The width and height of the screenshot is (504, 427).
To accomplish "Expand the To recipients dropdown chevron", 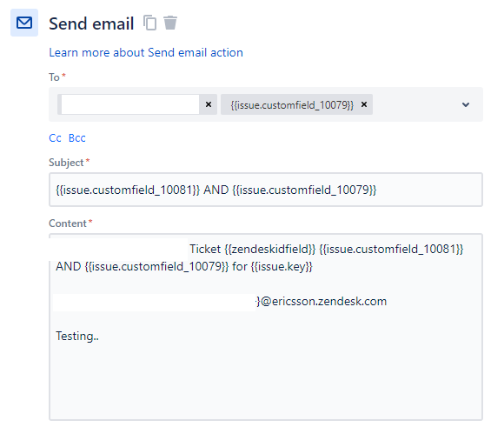I will click(466, 104).
